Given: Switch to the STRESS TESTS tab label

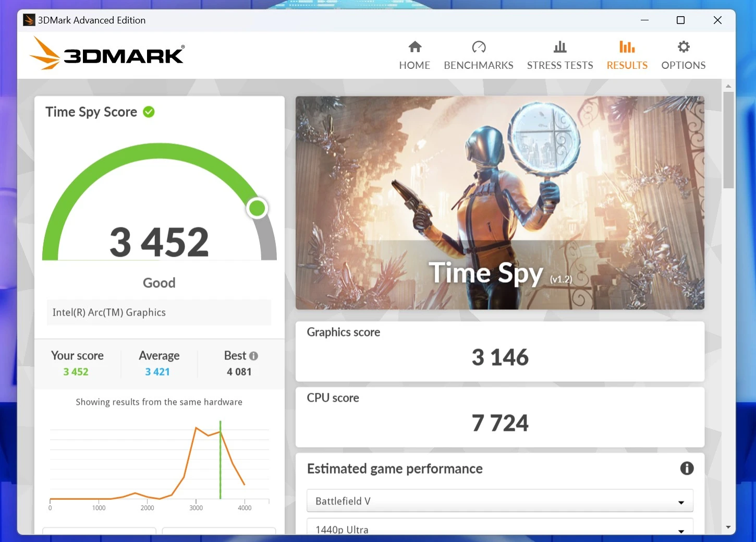Looking at the screenshot, I should [560, 65].
